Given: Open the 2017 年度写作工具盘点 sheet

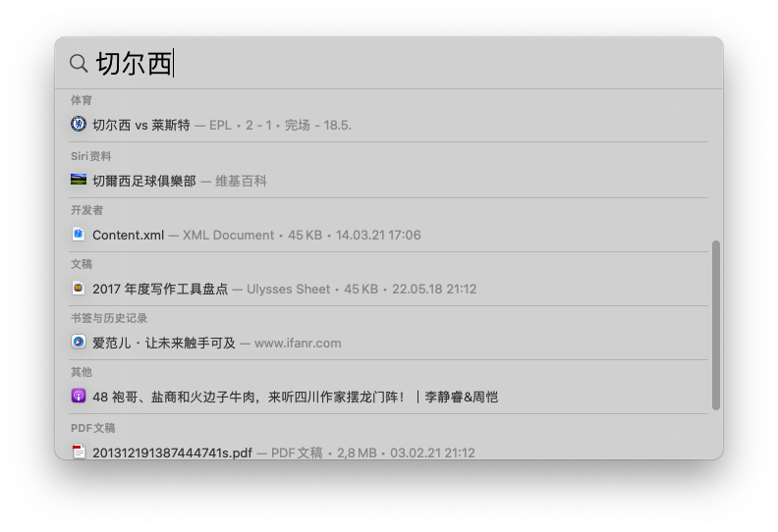Looking at the screenshot, I should tap(388, 289).
